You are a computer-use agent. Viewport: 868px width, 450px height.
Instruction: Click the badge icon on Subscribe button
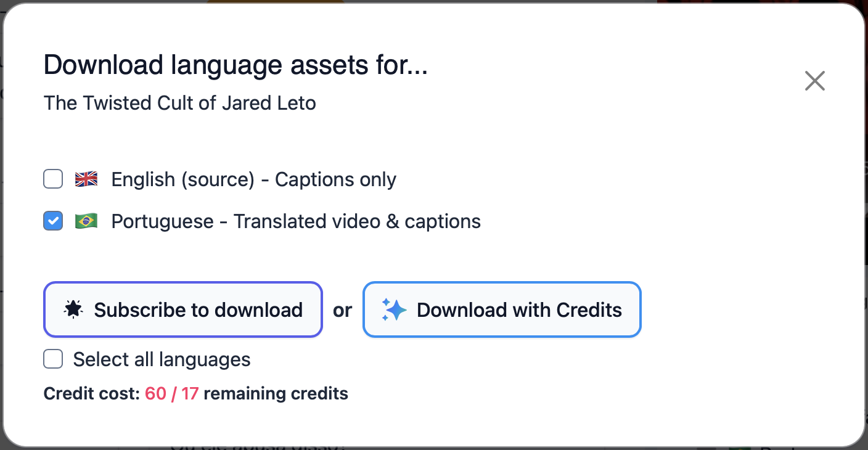pyautogui.click(x=73, y=309)
